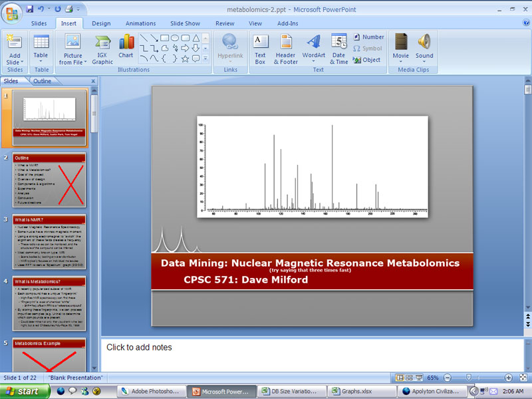
Task: Insert an Object from ribbon
Action: [x=366, y=60]
